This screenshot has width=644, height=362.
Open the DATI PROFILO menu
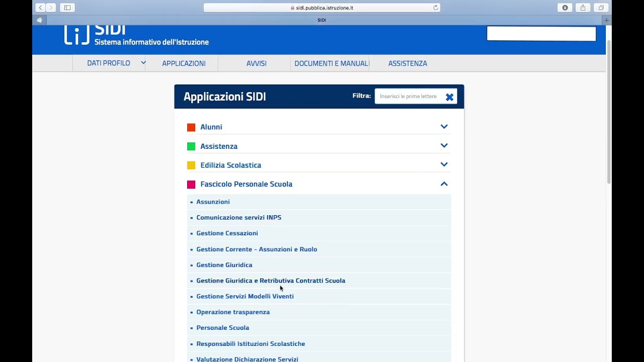tap(109, 63)
